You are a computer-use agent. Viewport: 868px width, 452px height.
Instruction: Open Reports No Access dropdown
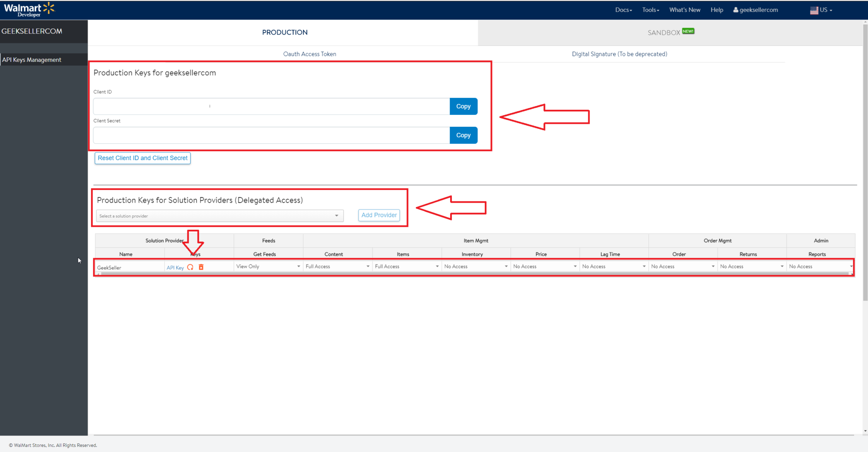coord(821,266)
